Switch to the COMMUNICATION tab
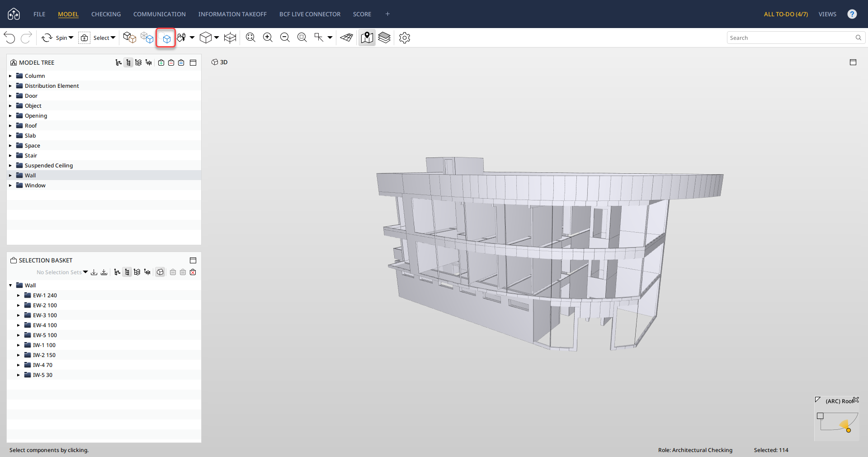The width and height of the screenshot is (868, 457). tap(159, 14)
